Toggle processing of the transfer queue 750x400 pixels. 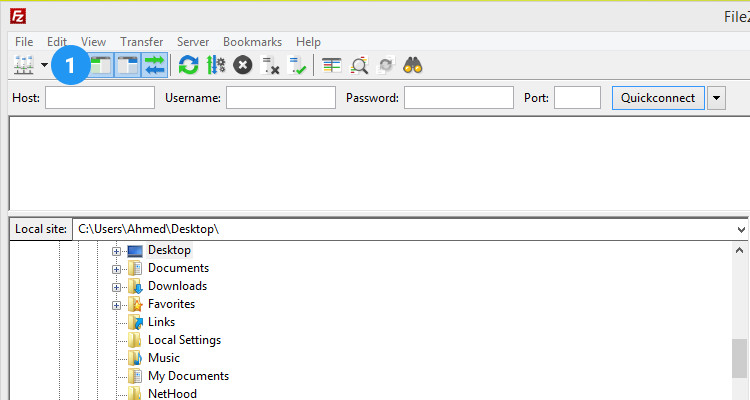[216, 65]
